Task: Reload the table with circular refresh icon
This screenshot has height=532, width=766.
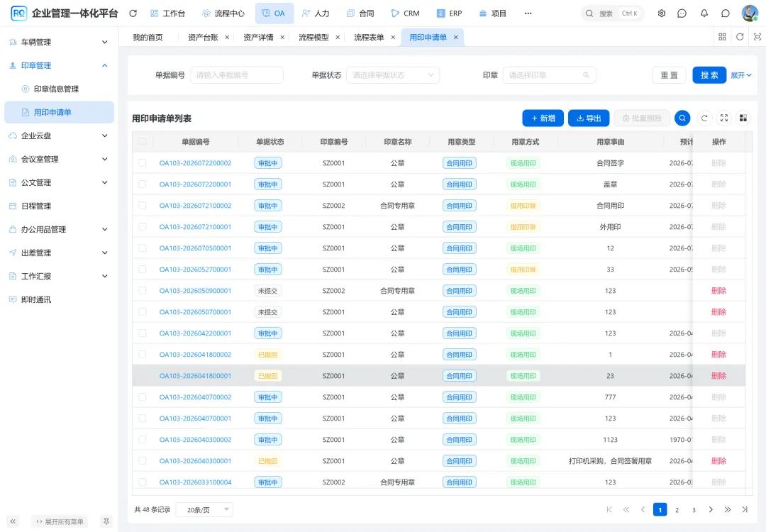Action: [x=704, y=118]
